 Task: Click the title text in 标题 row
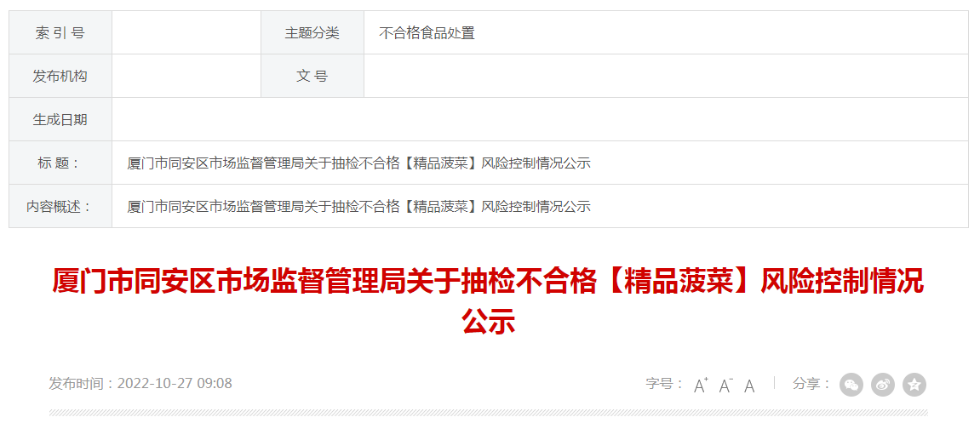click(x=358, y=163)
